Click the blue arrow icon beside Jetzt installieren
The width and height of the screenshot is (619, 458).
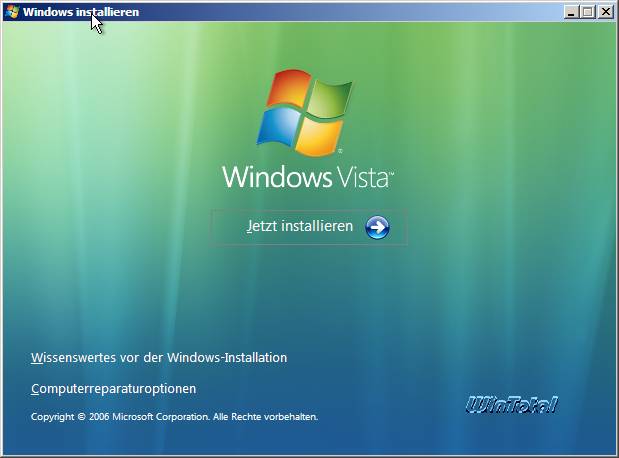click(x=377, y=227)
